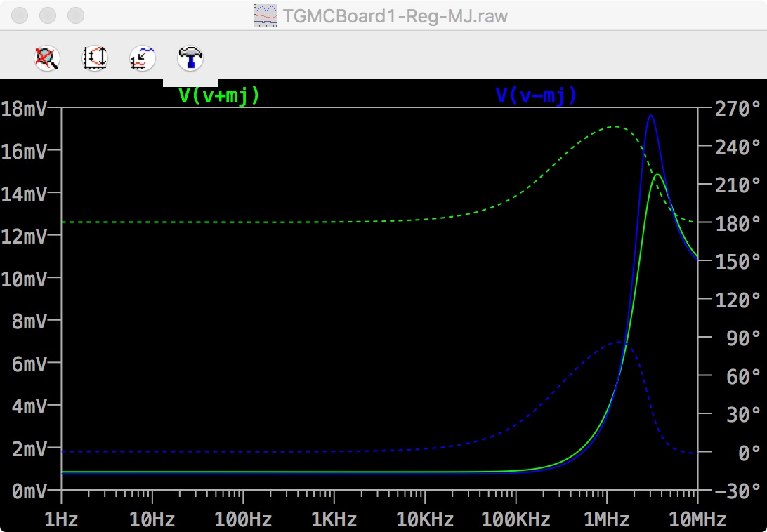
Task: Click the 4mV left axis label
Action: tap(29, 406)
